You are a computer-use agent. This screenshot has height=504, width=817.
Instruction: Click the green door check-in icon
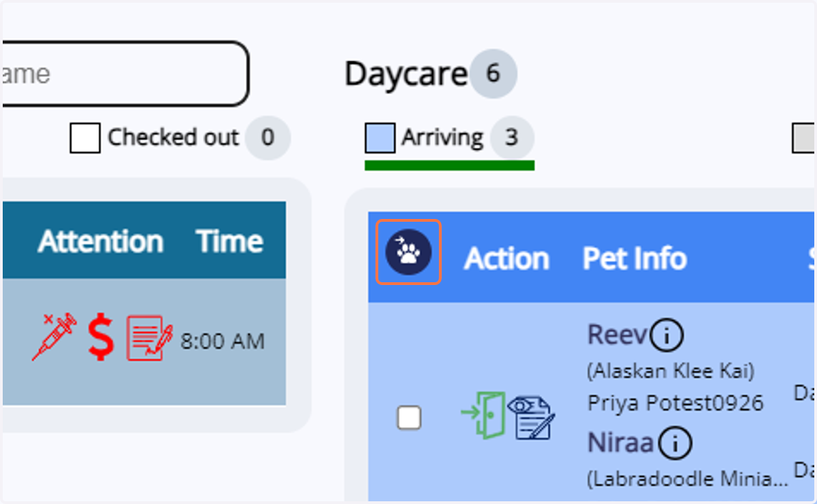(483, 415)
